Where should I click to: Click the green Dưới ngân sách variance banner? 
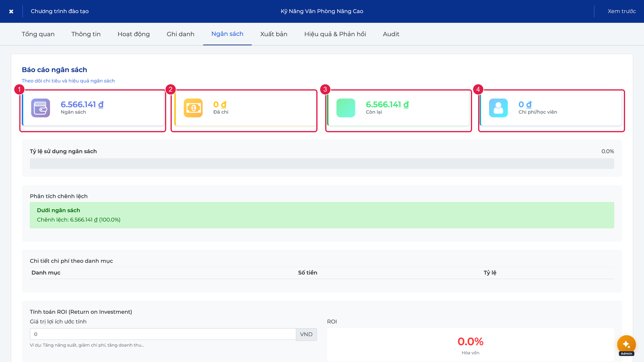pos(322,215)
